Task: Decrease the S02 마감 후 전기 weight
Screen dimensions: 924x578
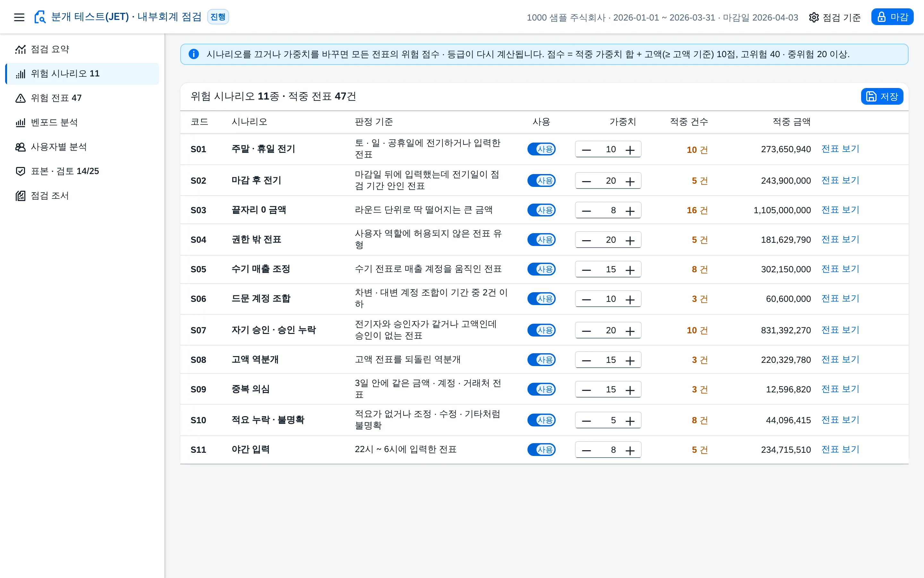Action: pyautogui.click(x=586, y=181)
